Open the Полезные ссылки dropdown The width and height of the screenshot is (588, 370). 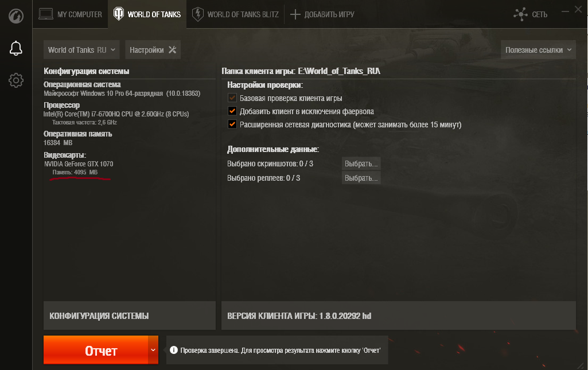click(x=538, y=50)
